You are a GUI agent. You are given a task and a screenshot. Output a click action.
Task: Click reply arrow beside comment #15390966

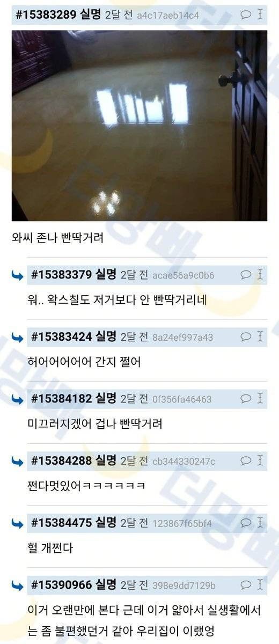[17, 585]
